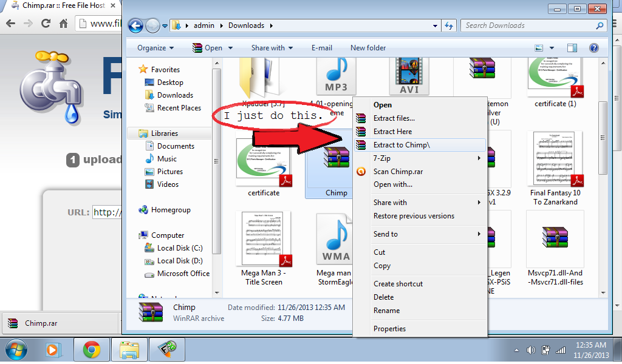Choose Create shortcut in the context menu
622x364 pixels.
pos(420,283)
